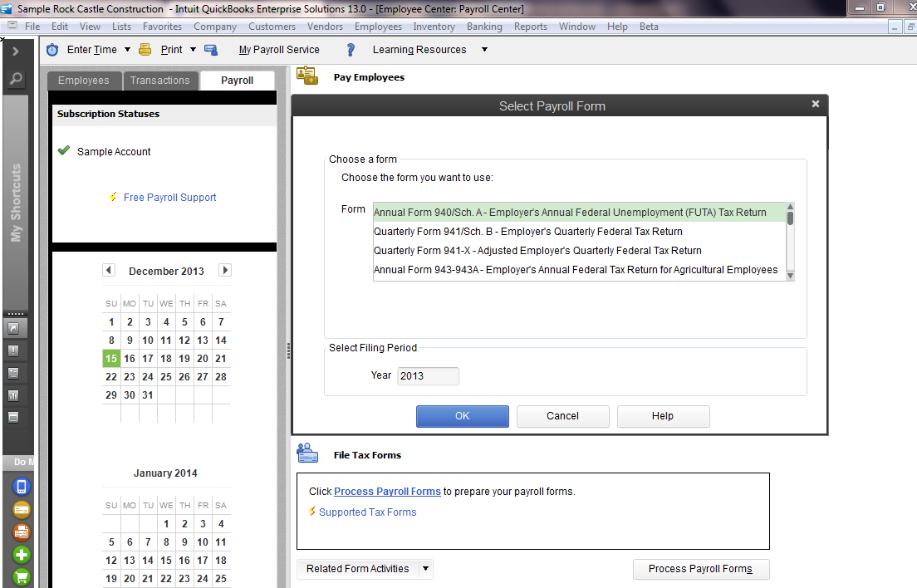Image resolution: width=917 pixels, height=588 pixels.
Task: Click the blue mobile phone shortcut icon
Action: [x=22, y=487]
